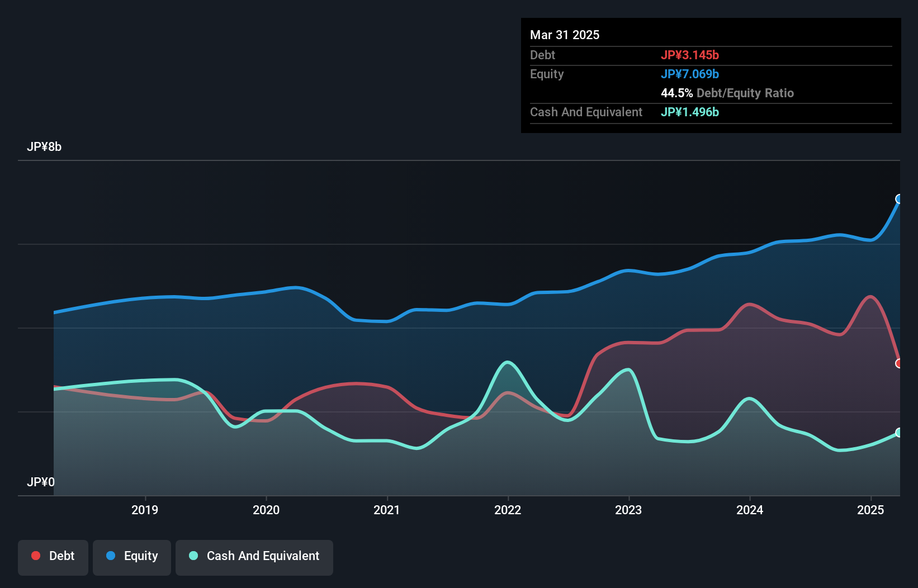The width and height of the screenshot is (918, 588).
Task: Click the 44.5% Debt/Equity Ratio text
Action: click(727, 93)
